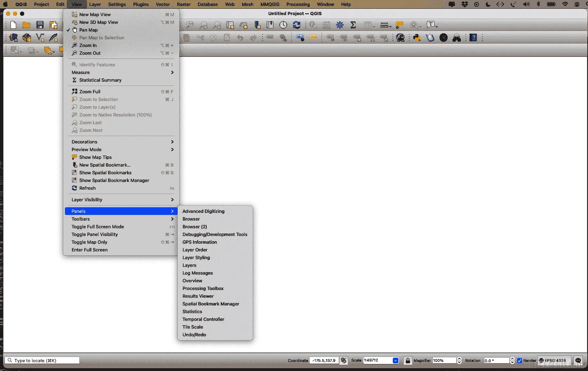Screen dimensions: 588x371
Task: Open the Text Annotation tool dropdown
Action: pos(437,26)
